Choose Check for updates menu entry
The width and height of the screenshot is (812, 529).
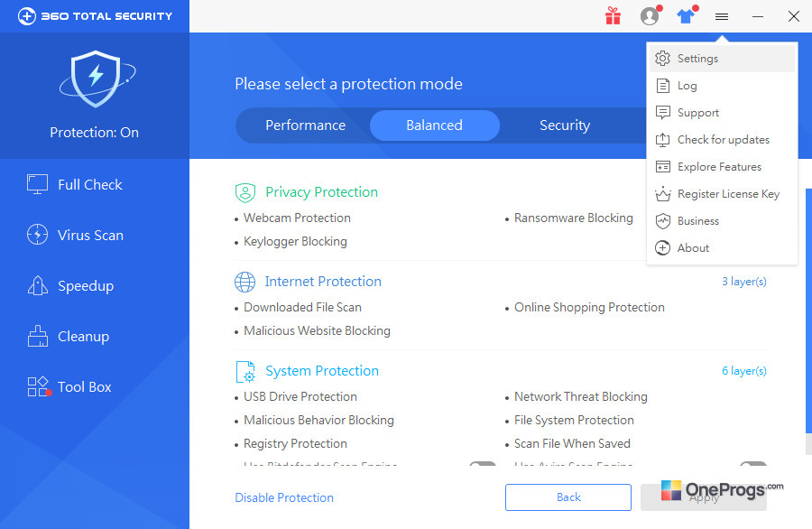point(722,140)
